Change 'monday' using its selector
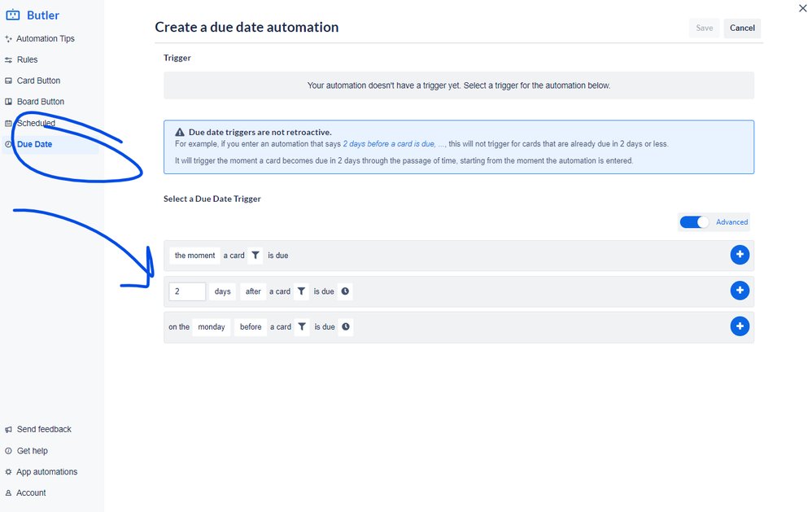 [x=211, y=326]
